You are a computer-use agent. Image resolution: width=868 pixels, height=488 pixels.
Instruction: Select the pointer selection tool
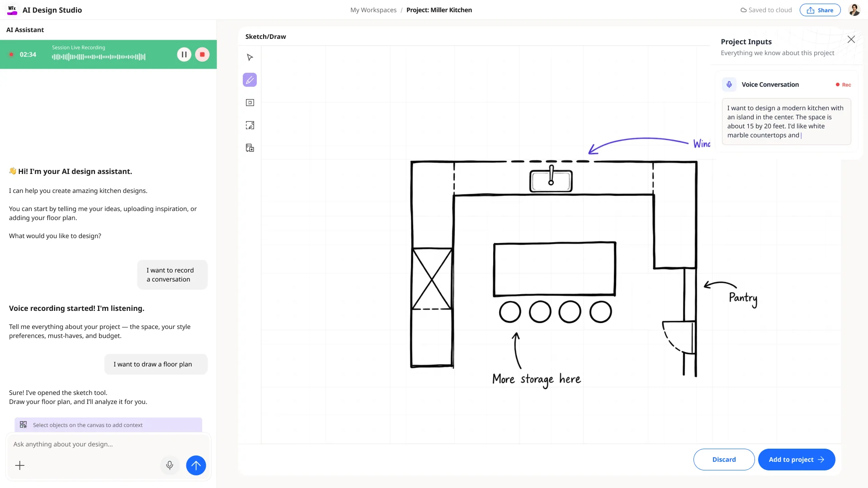[250, 57]
